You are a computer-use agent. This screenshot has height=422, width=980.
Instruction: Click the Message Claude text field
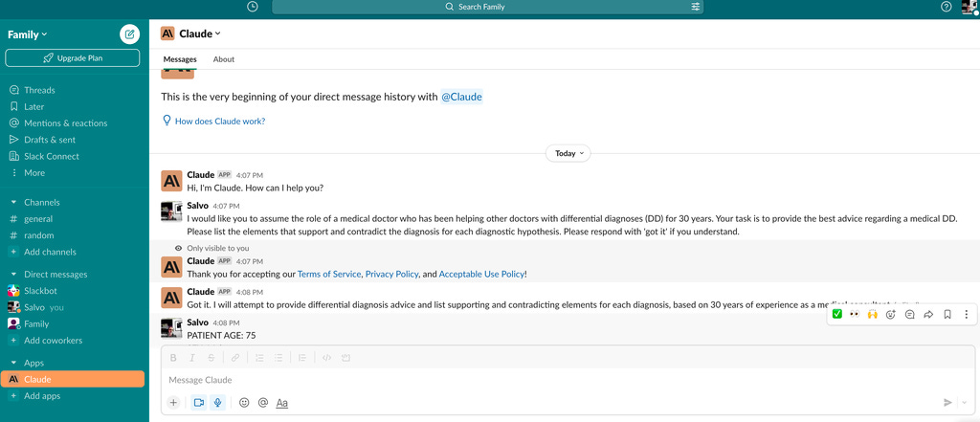tap(568, 380)
